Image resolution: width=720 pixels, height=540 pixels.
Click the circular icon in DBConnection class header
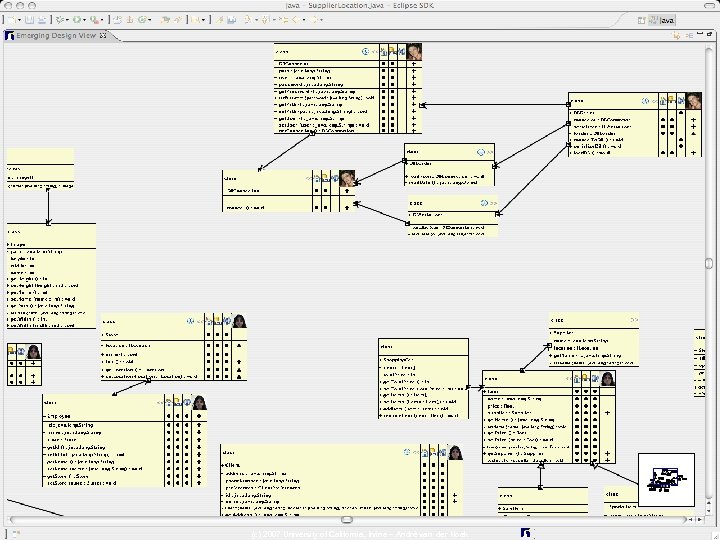[x=366, y=51]
